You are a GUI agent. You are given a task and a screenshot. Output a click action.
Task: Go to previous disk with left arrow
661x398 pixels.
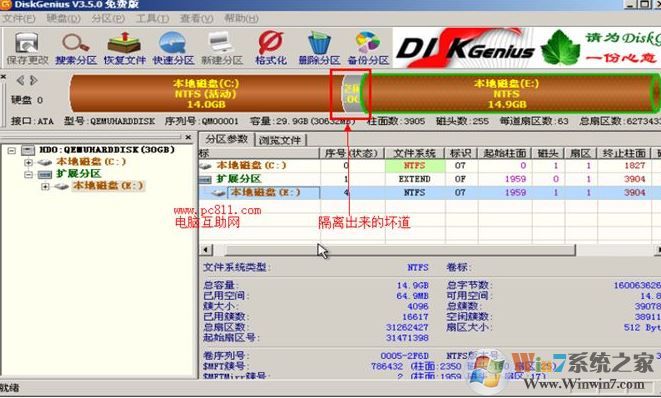(x=20, y=80)
